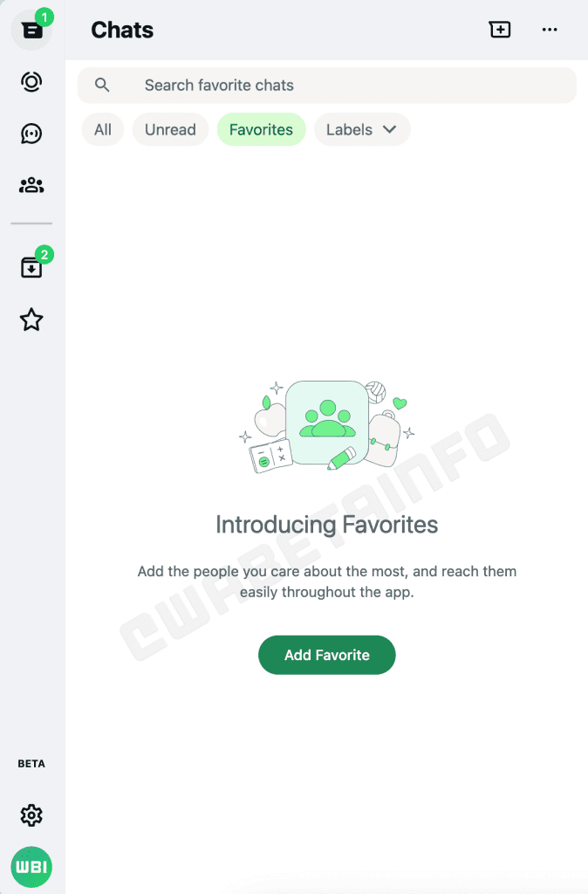Viewport: 588px width, 894px height.
Task: Open the Status updates icon
Action: 31,81
